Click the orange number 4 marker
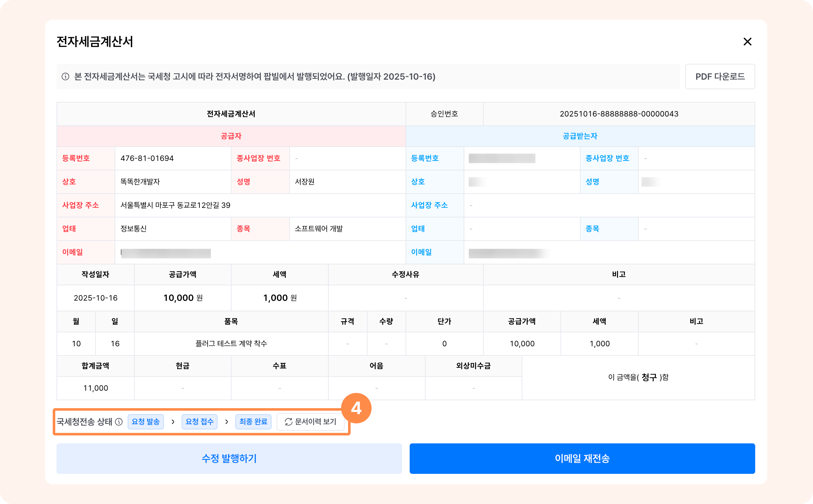The width and height of the screenshot is (813, 504). coord(356,408)
